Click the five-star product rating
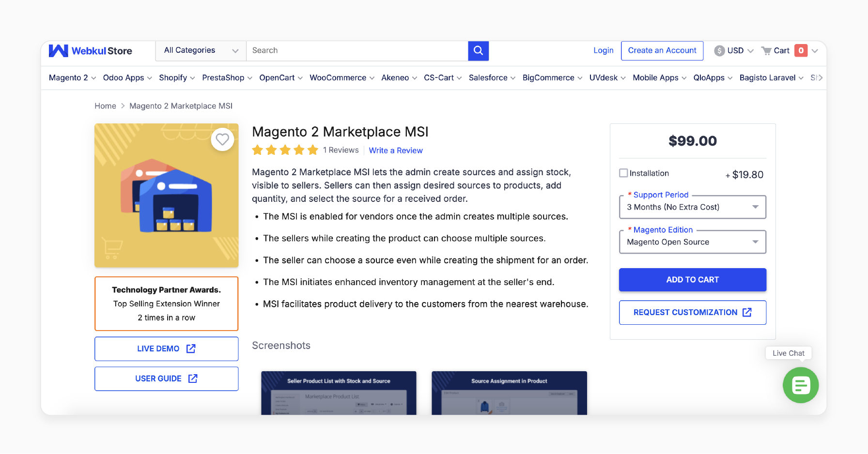The width and height of the screenshot is (868, 454). [x=285, y=150]
